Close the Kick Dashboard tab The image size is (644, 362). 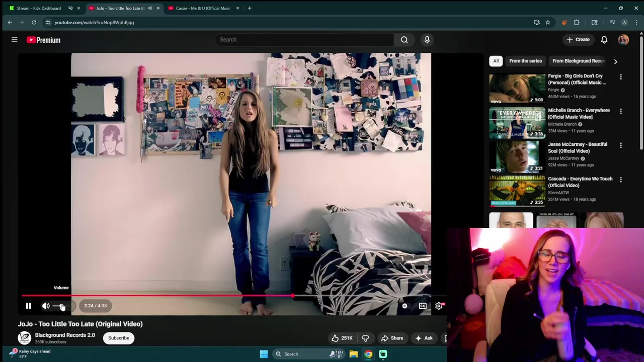pos(78,8)
